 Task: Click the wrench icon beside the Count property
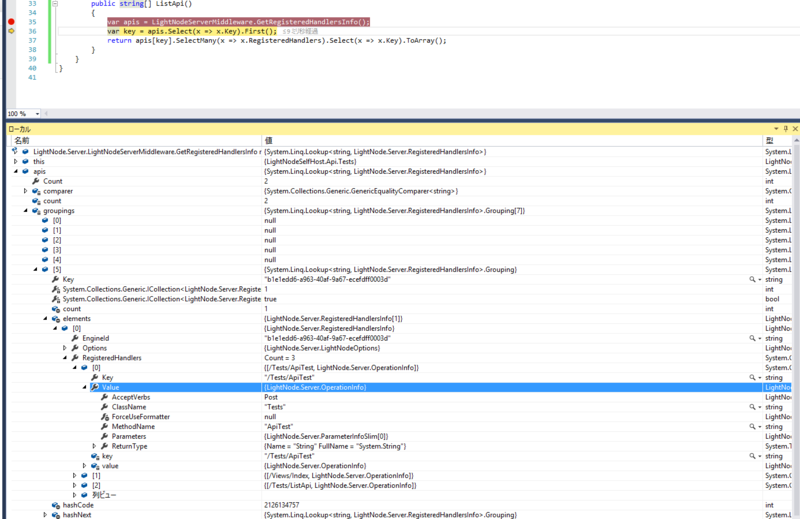click(x=36, y=181)
